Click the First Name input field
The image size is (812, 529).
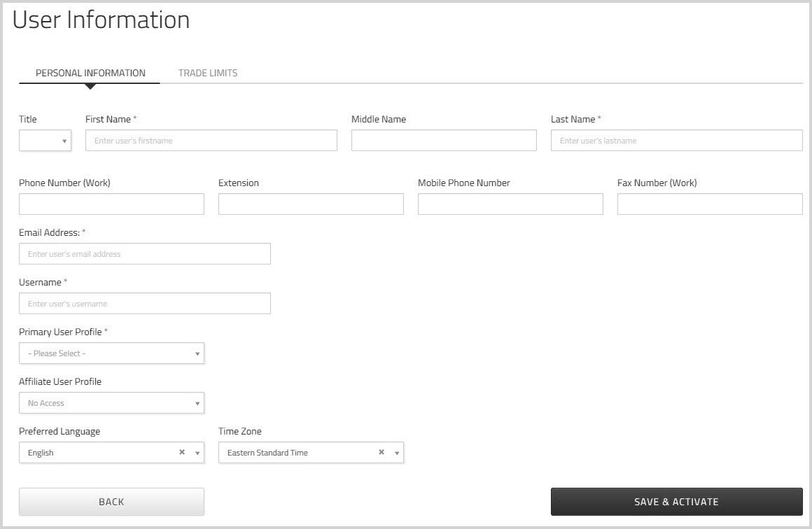click(x=210, y=140)
